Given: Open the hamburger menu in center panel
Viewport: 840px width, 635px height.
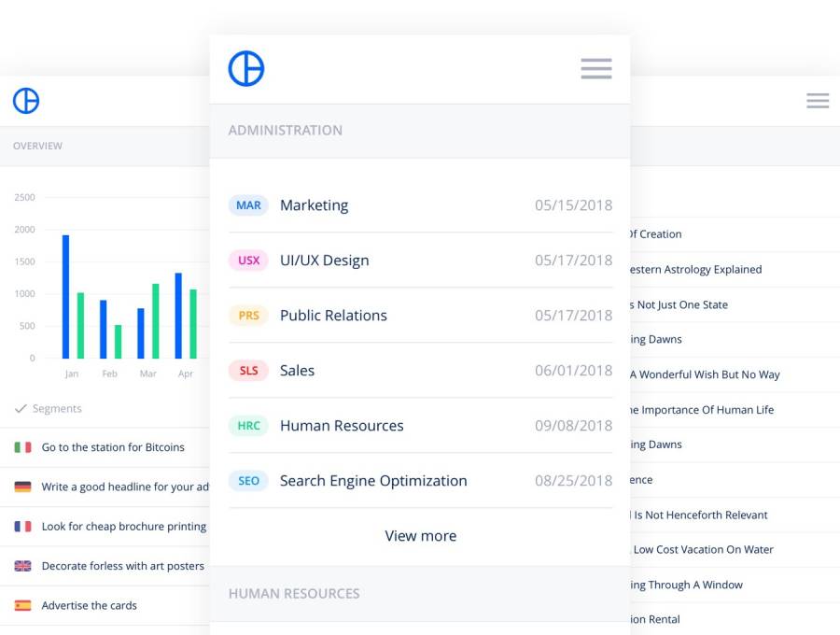Looking at the screenshot, I should (x=595, y=69).
